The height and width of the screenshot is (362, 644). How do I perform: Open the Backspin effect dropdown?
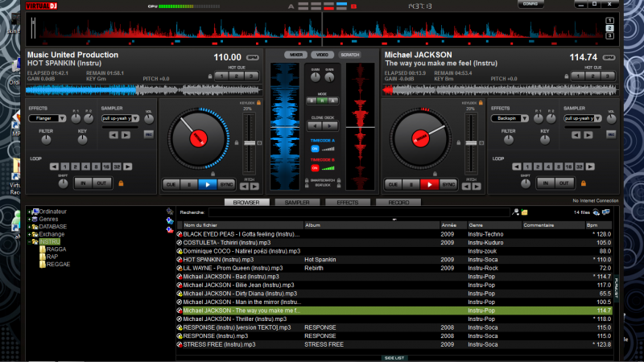[x=525, y=118]
